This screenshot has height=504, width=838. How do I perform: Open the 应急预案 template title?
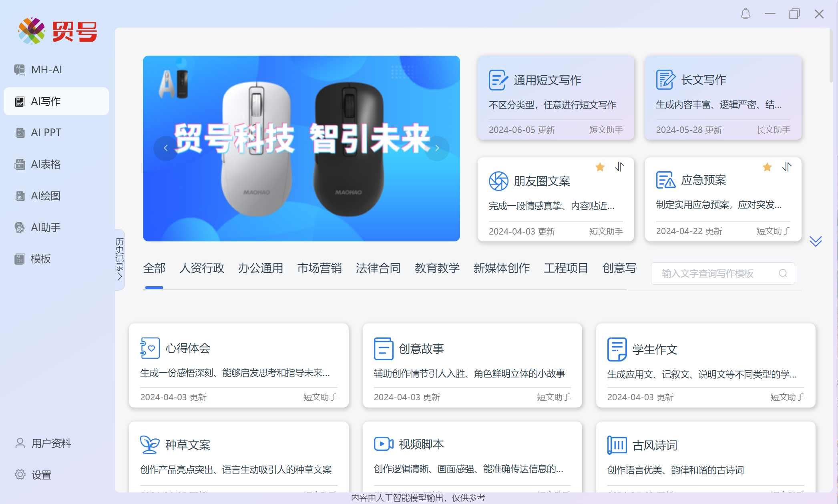[x=703, y=180]
